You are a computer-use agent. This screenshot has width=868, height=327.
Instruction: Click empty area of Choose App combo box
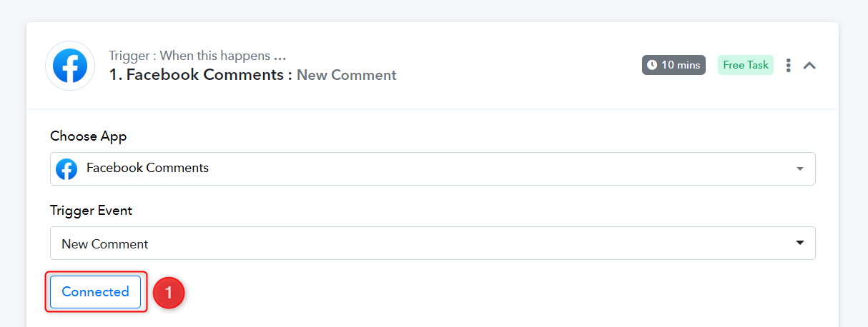pos(500,169)
